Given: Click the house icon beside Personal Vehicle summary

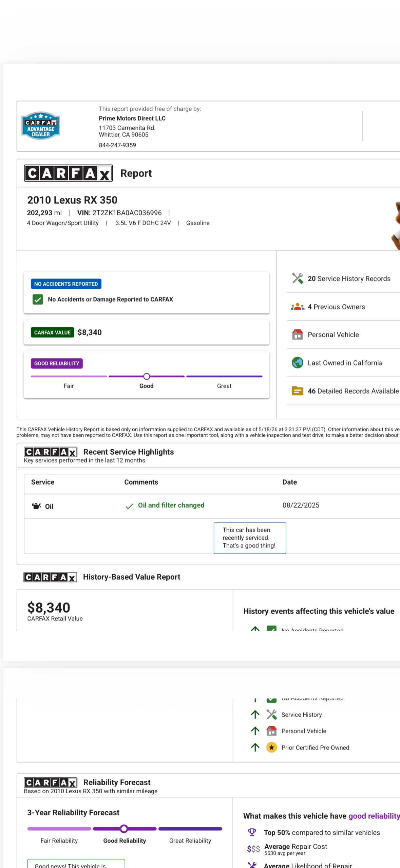Looking at the screenshot, I should click(x=298, y=334).
